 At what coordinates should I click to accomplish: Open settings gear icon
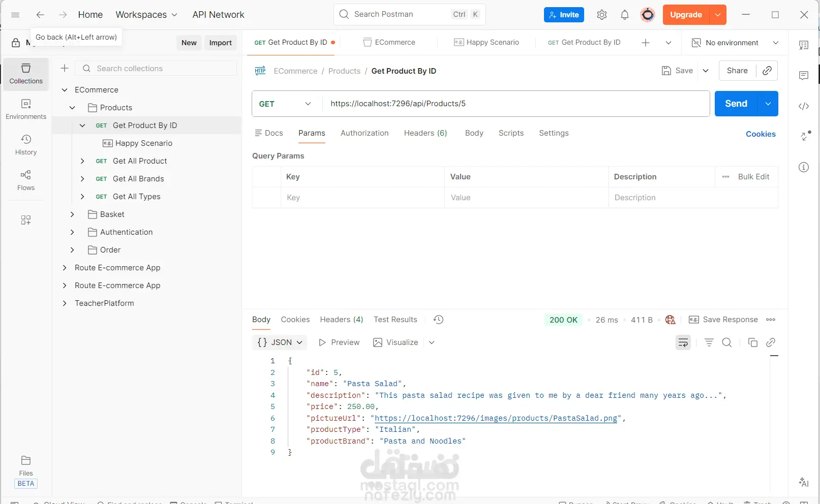(602, 15)
